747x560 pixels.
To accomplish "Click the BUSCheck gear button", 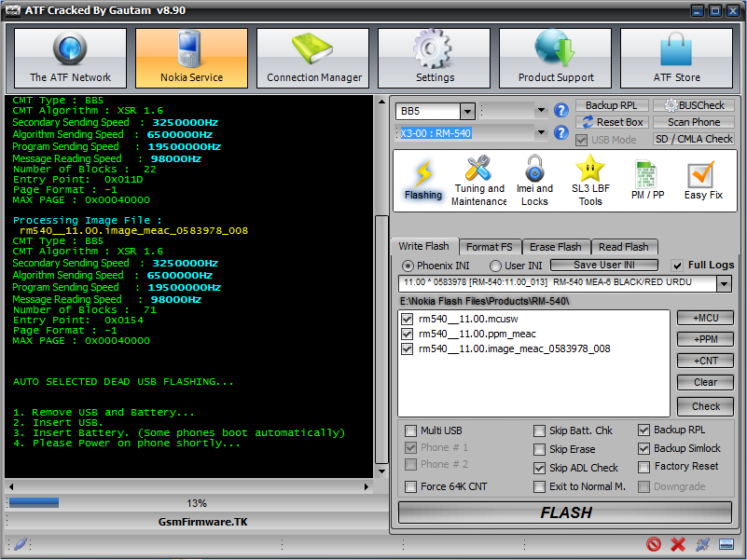I will tap(694, 105).
